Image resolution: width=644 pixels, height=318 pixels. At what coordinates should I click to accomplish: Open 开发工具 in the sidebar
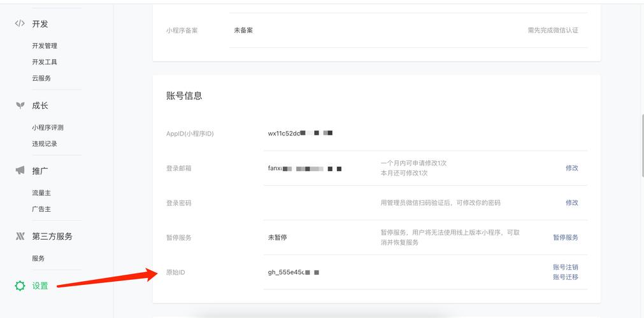(x=45, y=62)
